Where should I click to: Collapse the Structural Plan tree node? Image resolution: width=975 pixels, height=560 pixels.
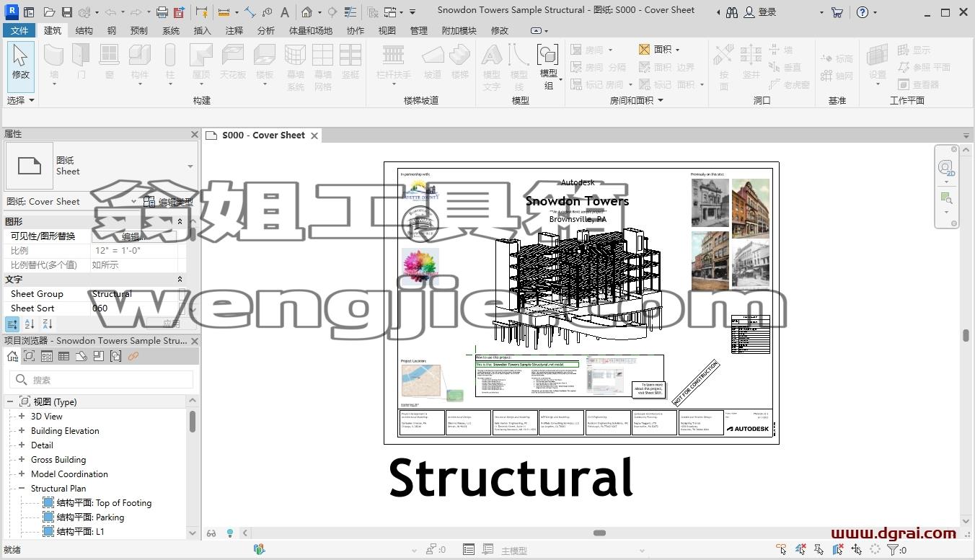click(22, 488)
